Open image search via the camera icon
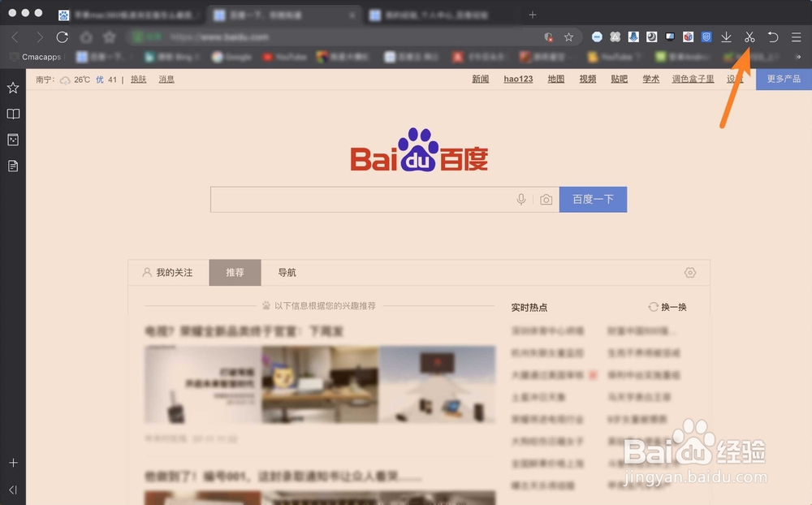The height and width of the screenshot is (505, 812). pos(546,199)
